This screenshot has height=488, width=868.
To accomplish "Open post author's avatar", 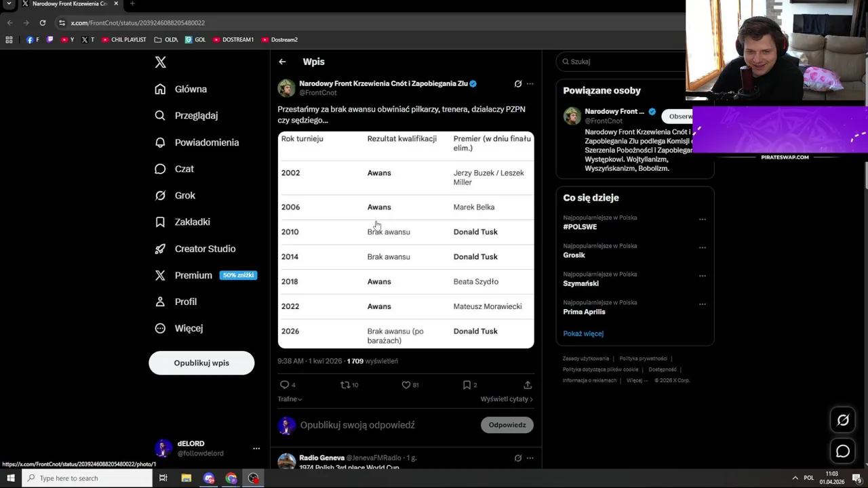I will (x=286, y=88).
